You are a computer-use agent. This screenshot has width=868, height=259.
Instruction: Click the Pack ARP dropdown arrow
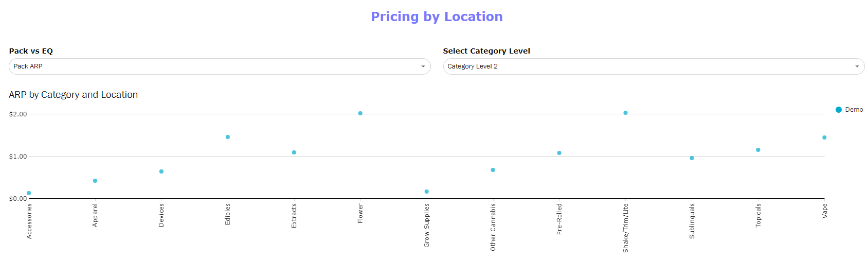(423, 66)
